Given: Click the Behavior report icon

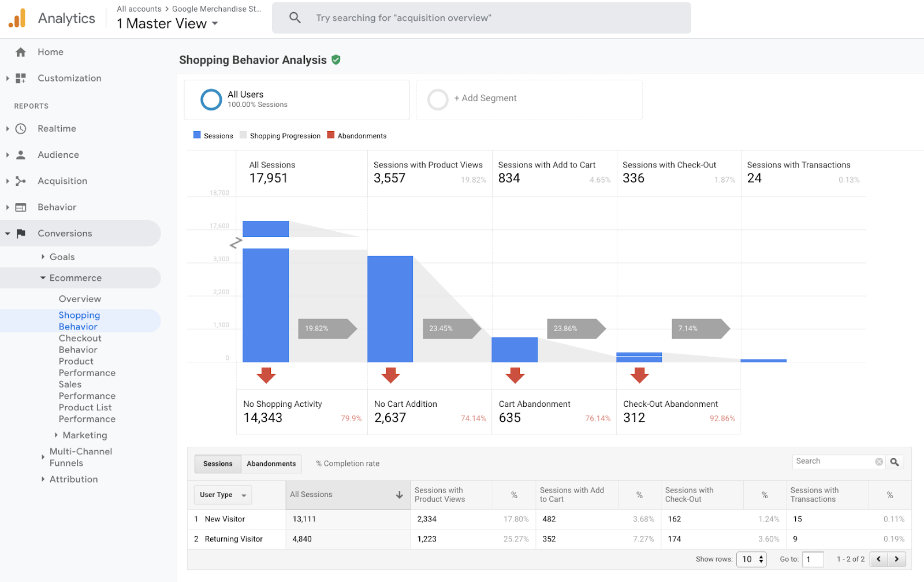Looking at the screenshot, I should [x=20, y=207].
